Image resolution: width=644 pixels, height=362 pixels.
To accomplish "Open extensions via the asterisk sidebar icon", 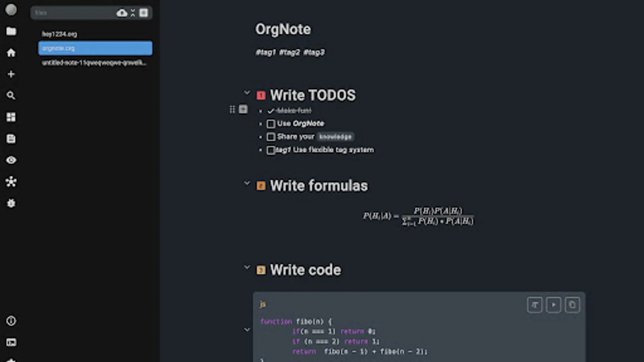I will (11, 181).
